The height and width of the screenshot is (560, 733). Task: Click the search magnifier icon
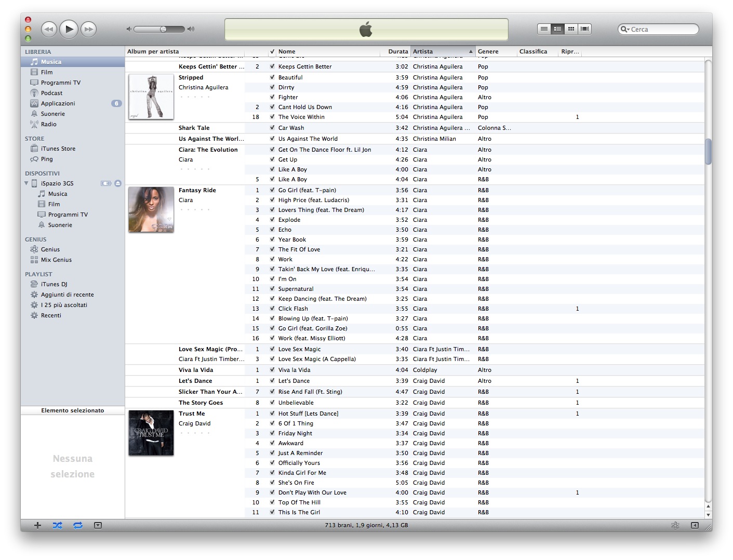click(624, 29)
